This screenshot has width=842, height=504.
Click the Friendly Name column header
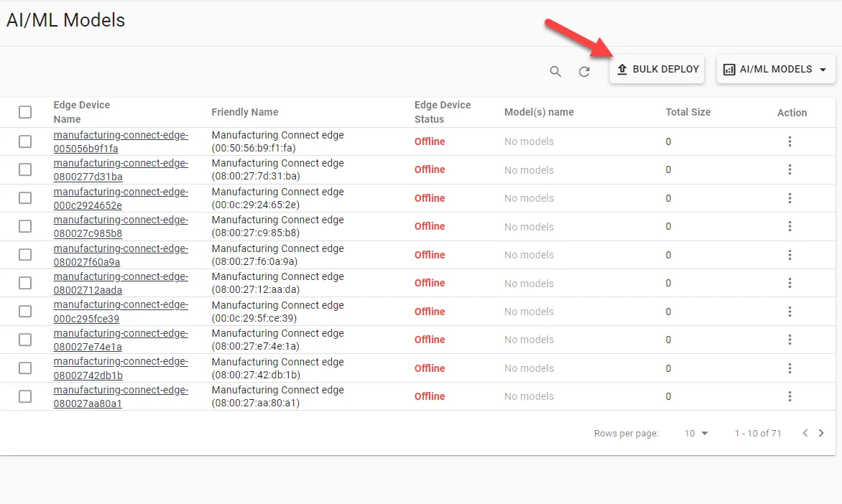[x=245, y=112]
